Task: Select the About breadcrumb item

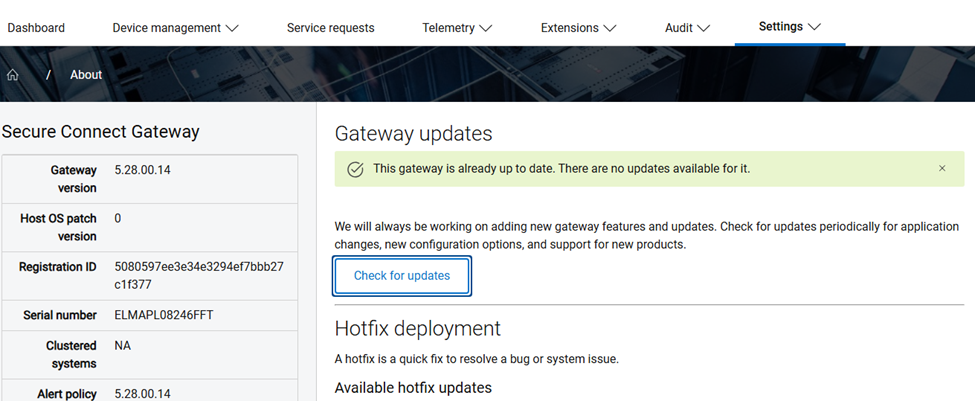Action: point(86,75)
